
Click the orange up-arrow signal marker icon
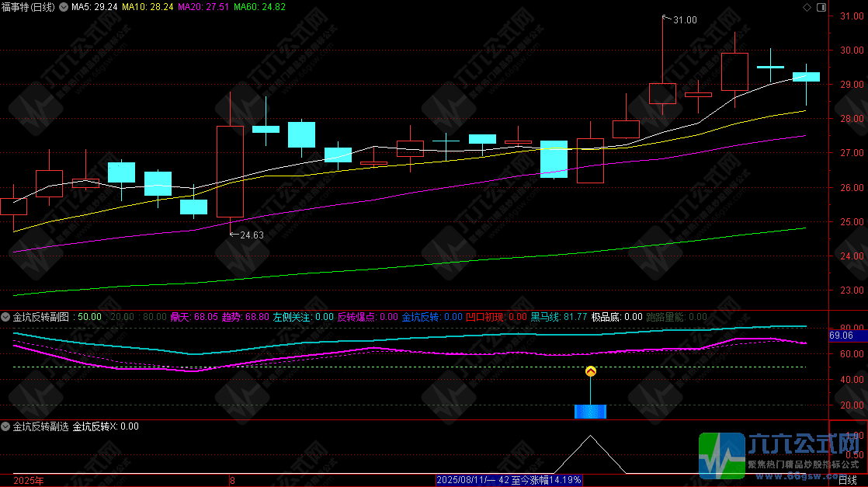[x=590, y=371]
